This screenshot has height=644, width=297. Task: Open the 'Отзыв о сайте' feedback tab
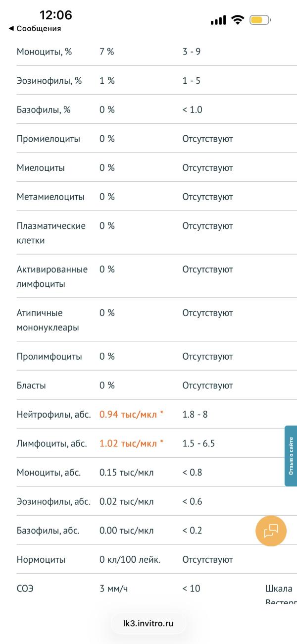[x=291, y=456]
